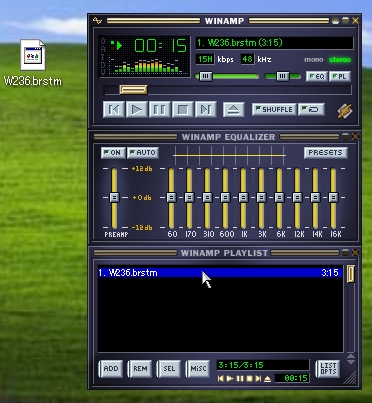The height and width of the screenshot is (403, 372).
Task: Click the 12K band slider handle
Action: 297,197
